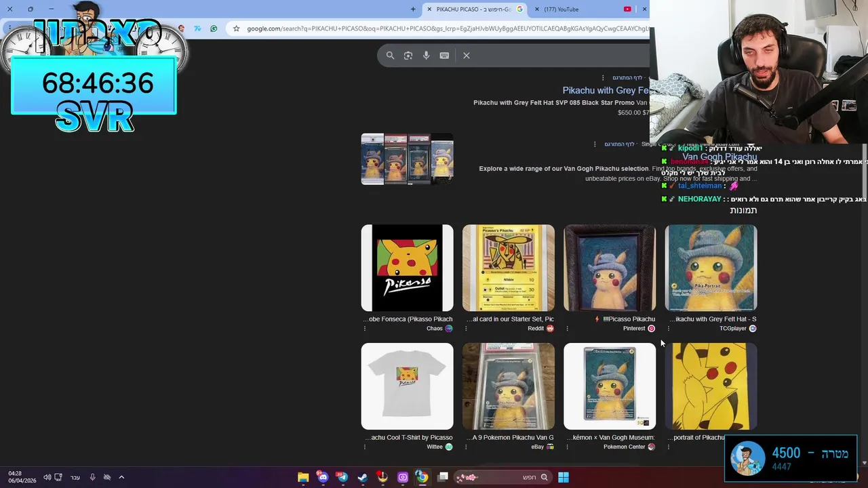Open Google Lens image search icon

(408, 56)
